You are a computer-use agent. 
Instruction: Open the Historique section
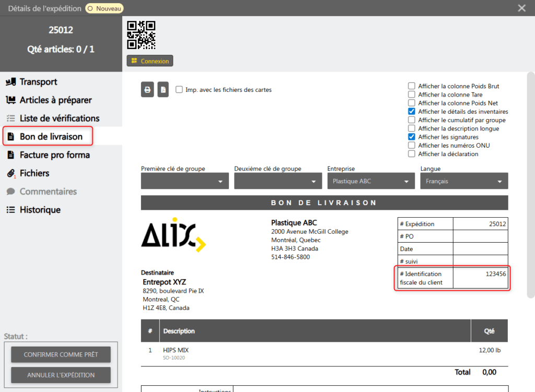pyautogui.click(x=40, y=210)
